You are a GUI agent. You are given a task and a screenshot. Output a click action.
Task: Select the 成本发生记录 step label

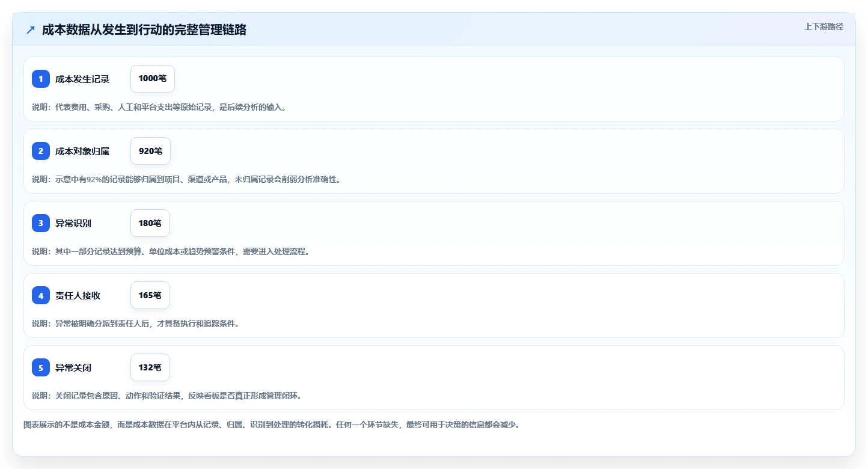tap(82, 79)
